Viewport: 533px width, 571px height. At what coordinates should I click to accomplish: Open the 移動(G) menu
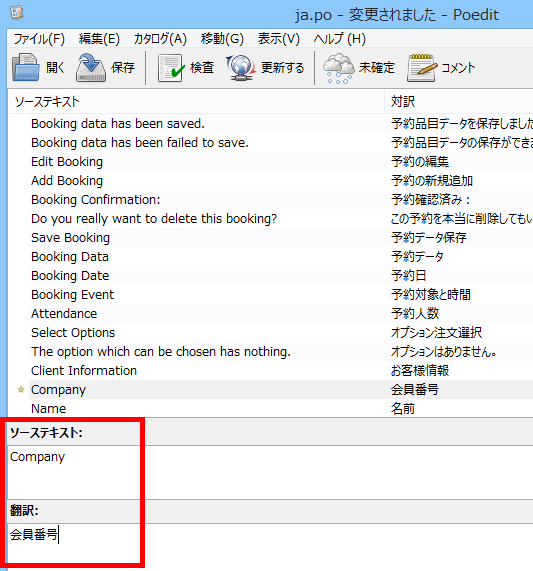pos(222,39)
